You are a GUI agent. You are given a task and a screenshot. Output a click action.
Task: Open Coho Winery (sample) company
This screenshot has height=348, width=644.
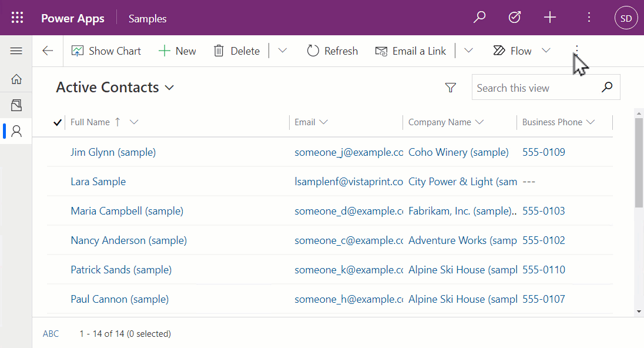click(458, 152)
